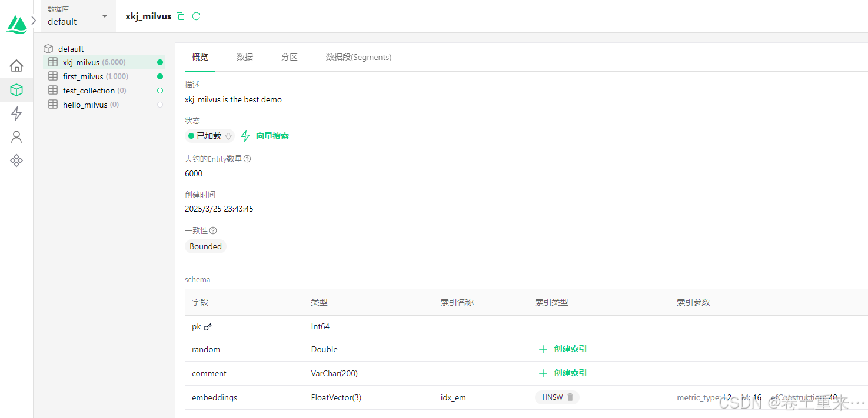This screenshot has height=418, width=868.
Task: Switch to the 分区 tab
Action: pyautogui.click(x=290, y=57)
